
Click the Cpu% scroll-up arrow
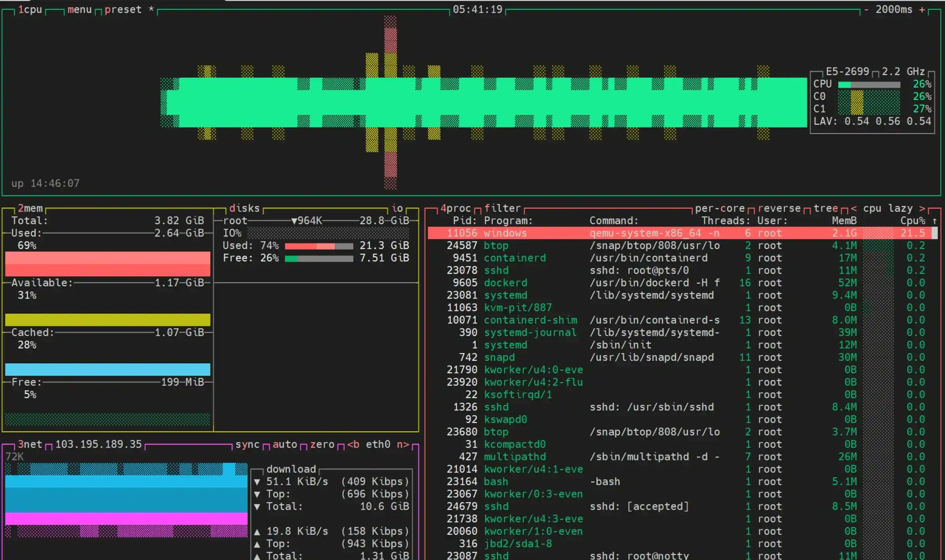pos(935,221)
